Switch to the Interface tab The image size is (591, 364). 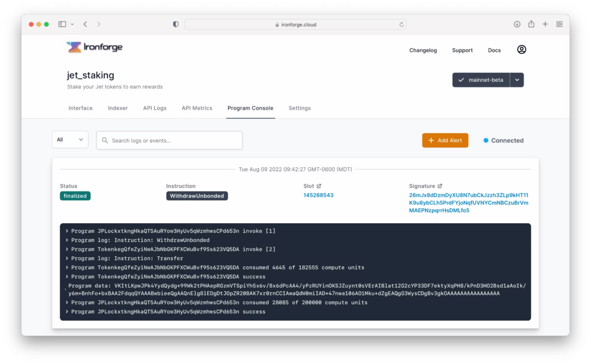[x=80, y=108]
